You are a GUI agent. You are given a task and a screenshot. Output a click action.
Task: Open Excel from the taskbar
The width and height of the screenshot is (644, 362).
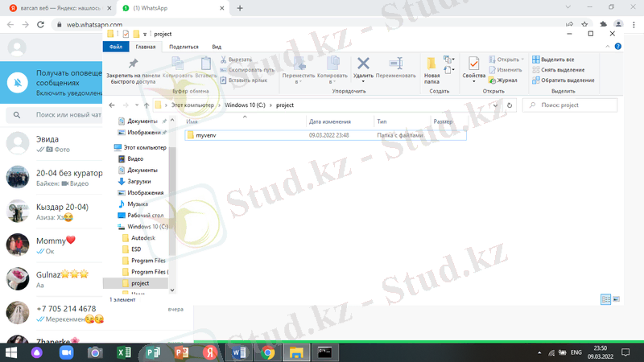(124, 352)
